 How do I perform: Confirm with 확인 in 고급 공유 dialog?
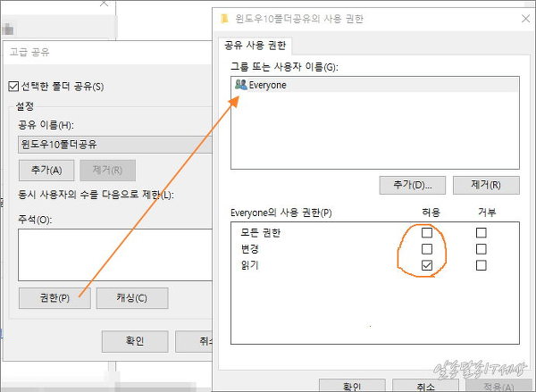135,341
